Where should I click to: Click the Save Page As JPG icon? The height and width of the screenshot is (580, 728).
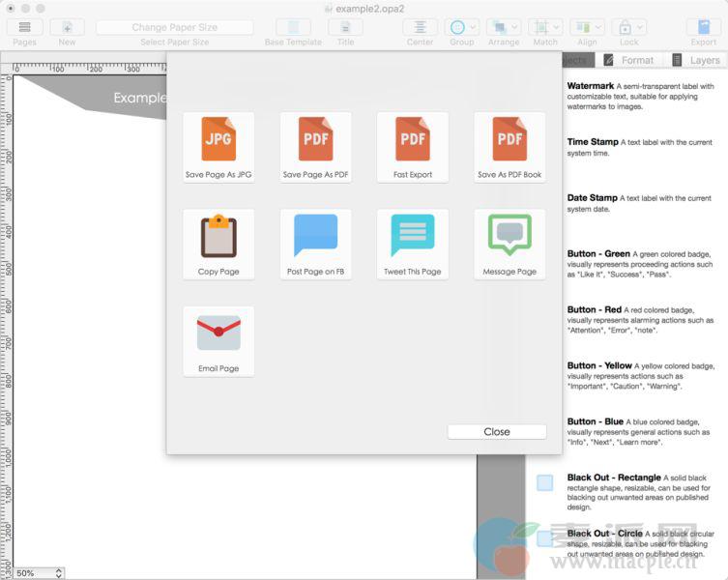click(x=218, y=139)
